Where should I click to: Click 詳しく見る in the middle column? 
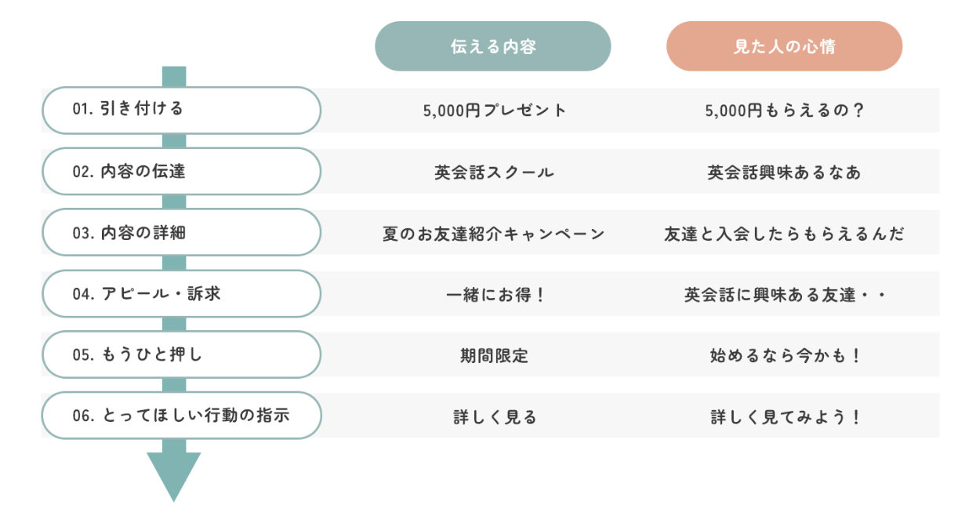tap(494, 417)
